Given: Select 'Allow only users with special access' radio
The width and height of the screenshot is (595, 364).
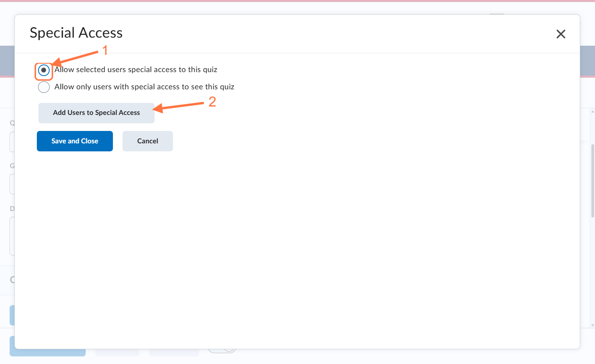Looking at the screenshot, I should [x=44, y=87].
